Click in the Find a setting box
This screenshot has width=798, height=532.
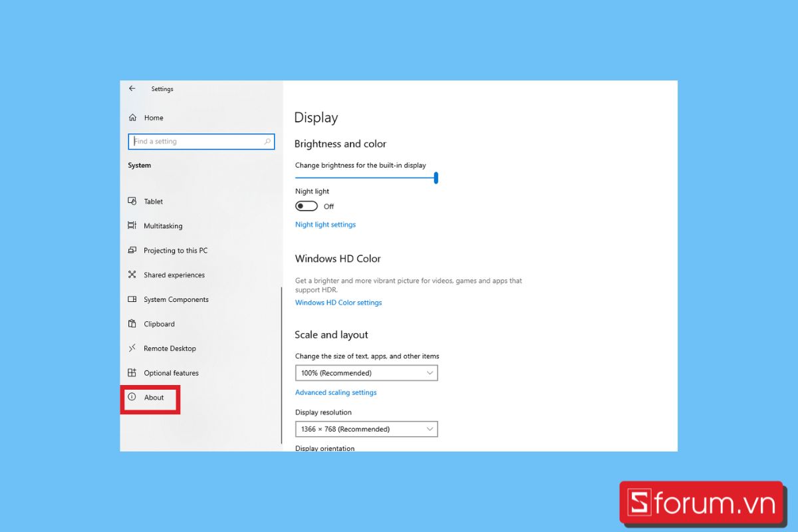coord(201,141)
